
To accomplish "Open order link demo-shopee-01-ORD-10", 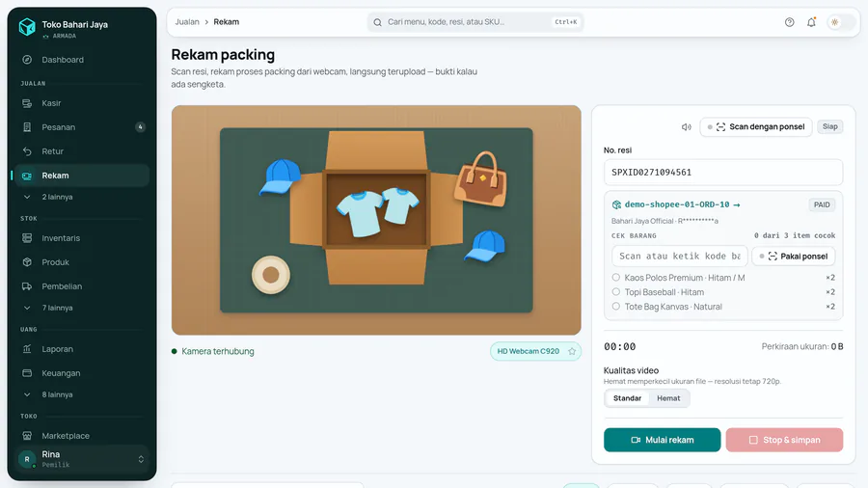I will pos(682,204).
